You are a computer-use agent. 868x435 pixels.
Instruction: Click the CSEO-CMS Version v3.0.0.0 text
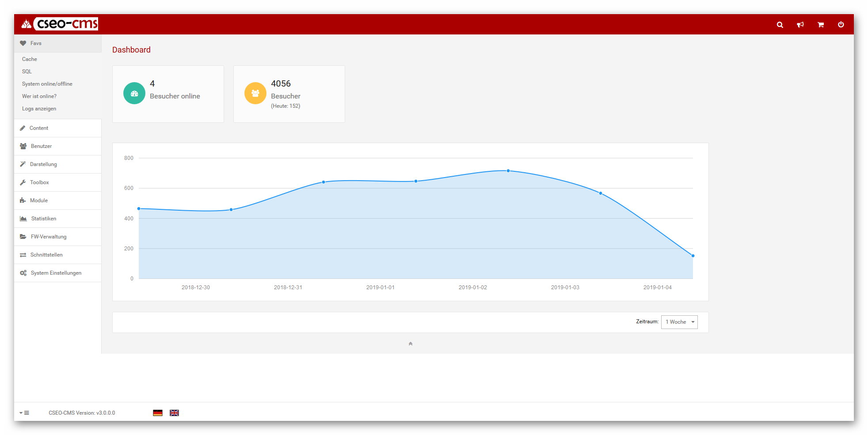tap(82, 413)
